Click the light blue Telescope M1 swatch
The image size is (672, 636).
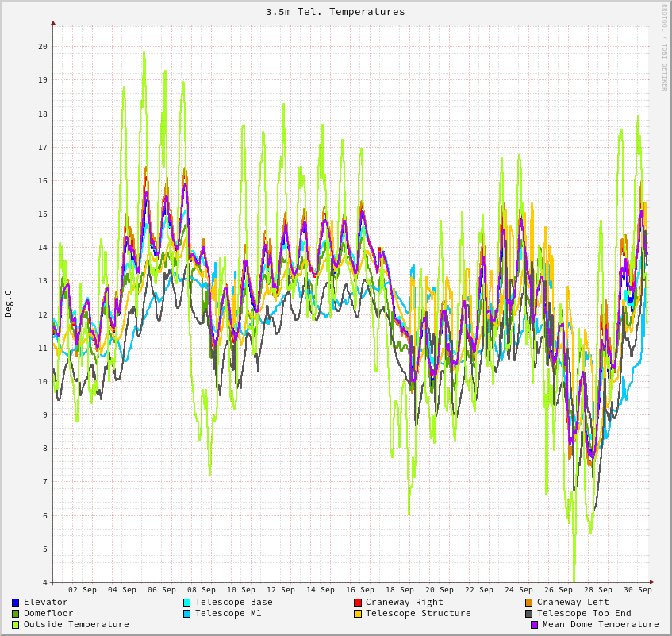click(186, 614)
